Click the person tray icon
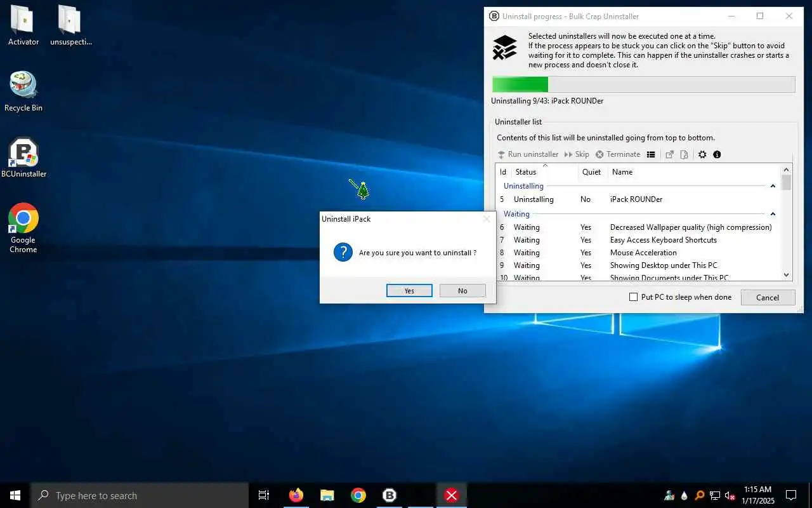 click(x=669, y=496)
